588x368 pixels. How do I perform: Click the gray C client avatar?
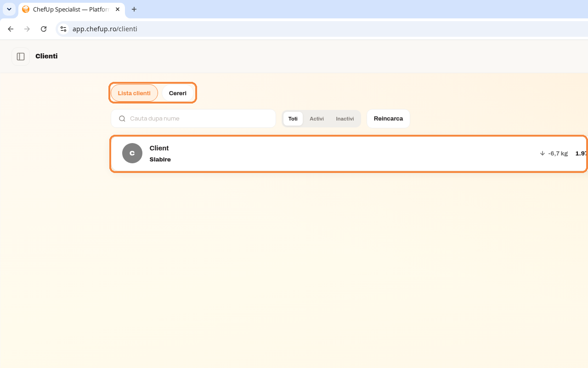pyautogui.click(x=132, y=153)
